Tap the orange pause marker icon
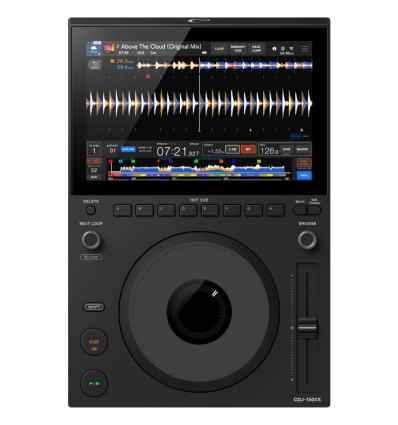 (x=112, y=61)
